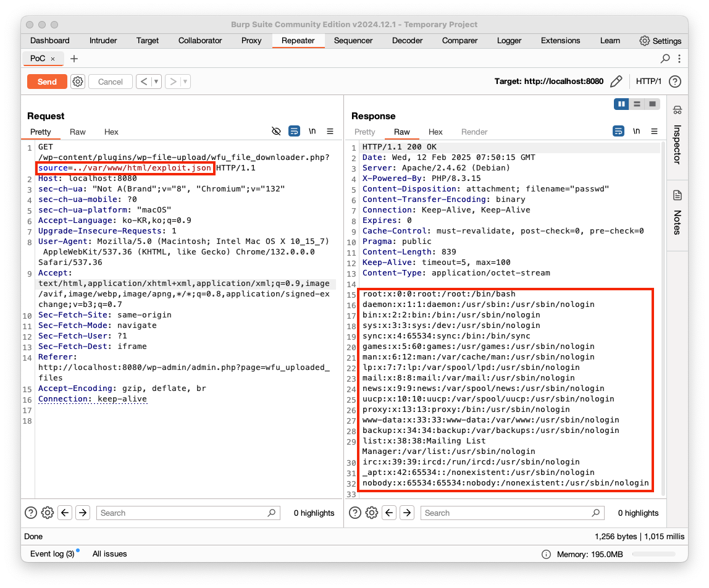Image resolution: width=709 pixels, height=588 pixels.
Task: Switch to the Learn tab
Action: click(x=610, y=40)
